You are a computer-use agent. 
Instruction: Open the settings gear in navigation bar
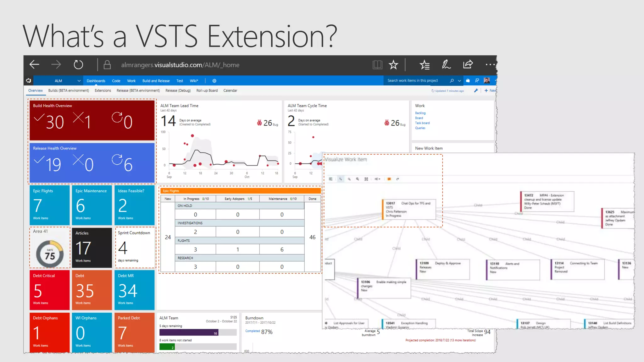coord(214,81)
